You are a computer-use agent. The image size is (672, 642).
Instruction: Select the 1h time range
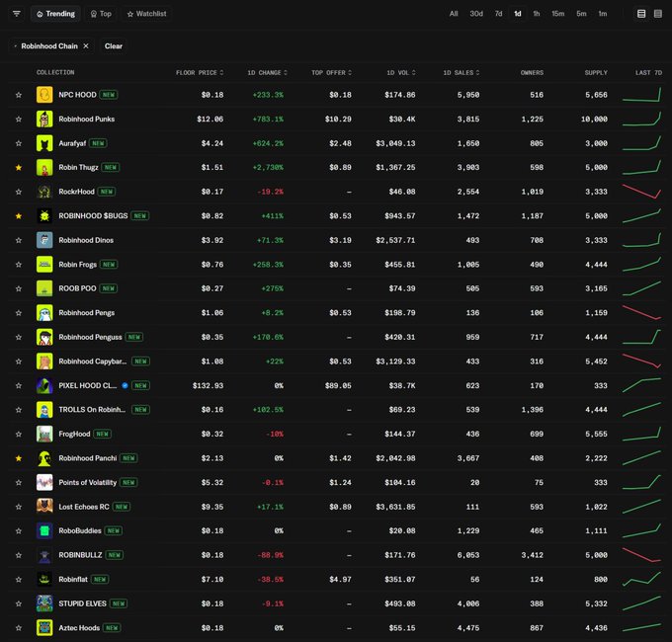pyautogui.click(x=537, y=14)
